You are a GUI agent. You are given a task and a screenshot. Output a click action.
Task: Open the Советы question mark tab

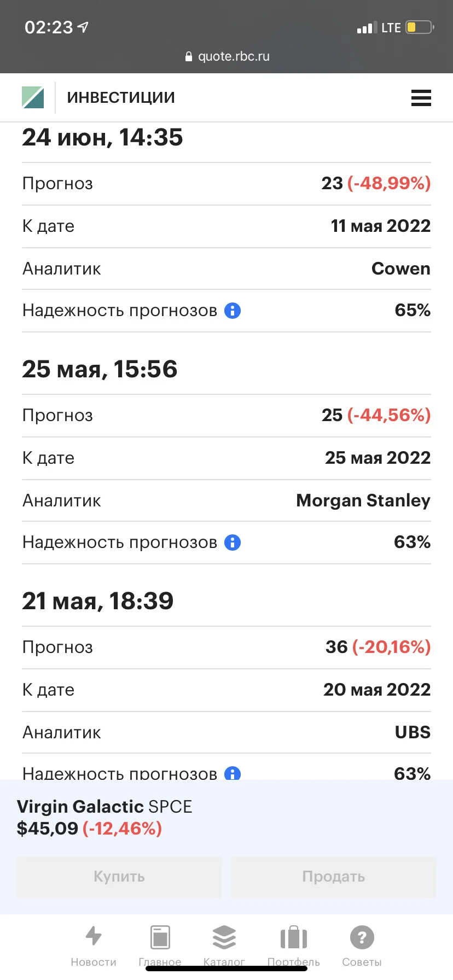[362, 946]
